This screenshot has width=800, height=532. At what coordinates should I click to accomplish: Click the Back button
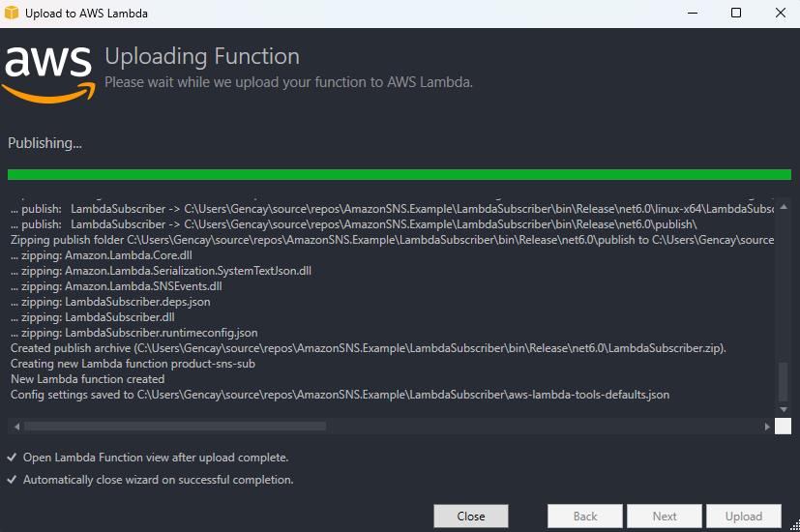[585, 517]
